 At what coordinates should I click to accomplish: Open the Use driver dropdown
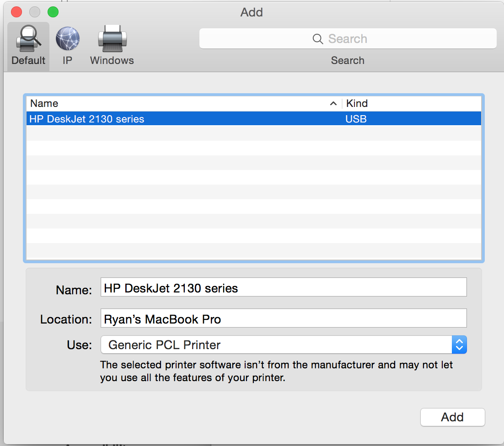pyautogui.click(x=284, y=345)
